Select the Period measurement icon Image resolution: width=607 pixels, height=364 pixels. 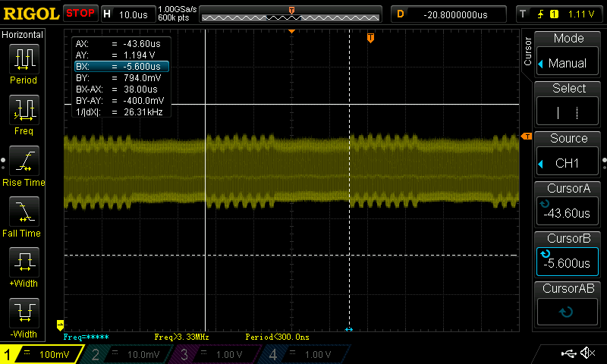(x=24, y=59)
